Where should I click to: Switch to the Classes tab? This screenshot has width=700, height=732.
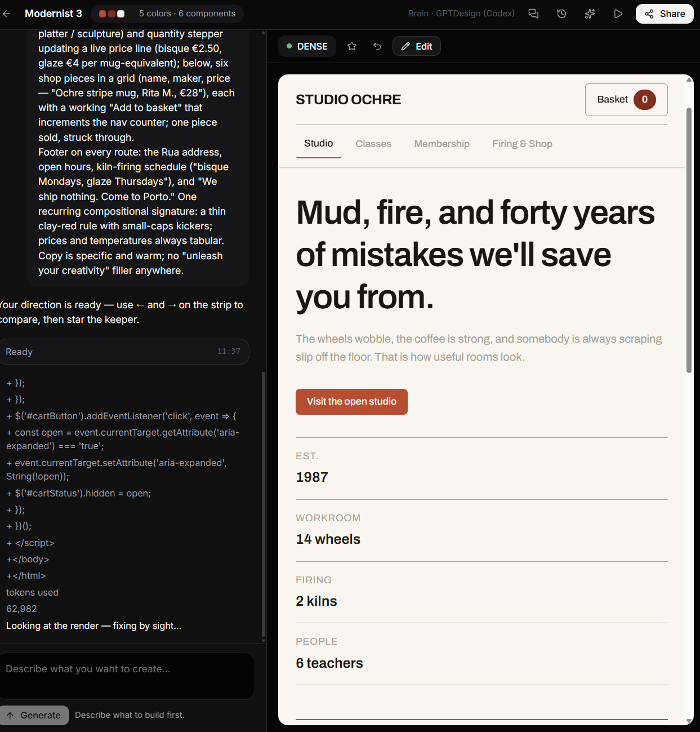373,144
